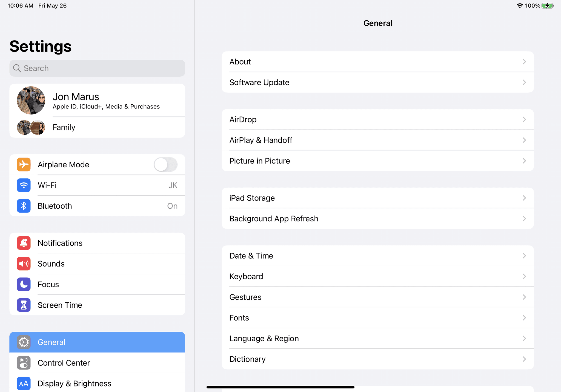Open Picture in Picture settings

378,161
